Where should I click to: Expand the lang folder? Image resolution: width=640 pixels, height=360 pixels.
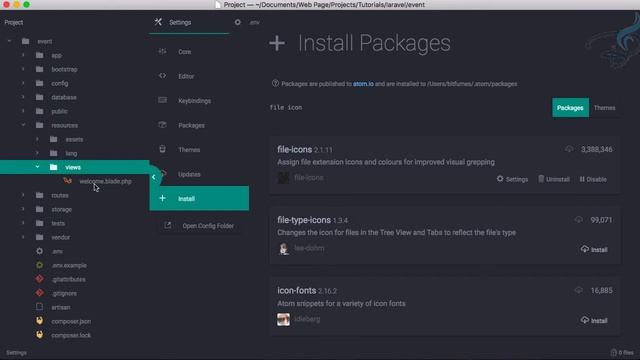37,153
